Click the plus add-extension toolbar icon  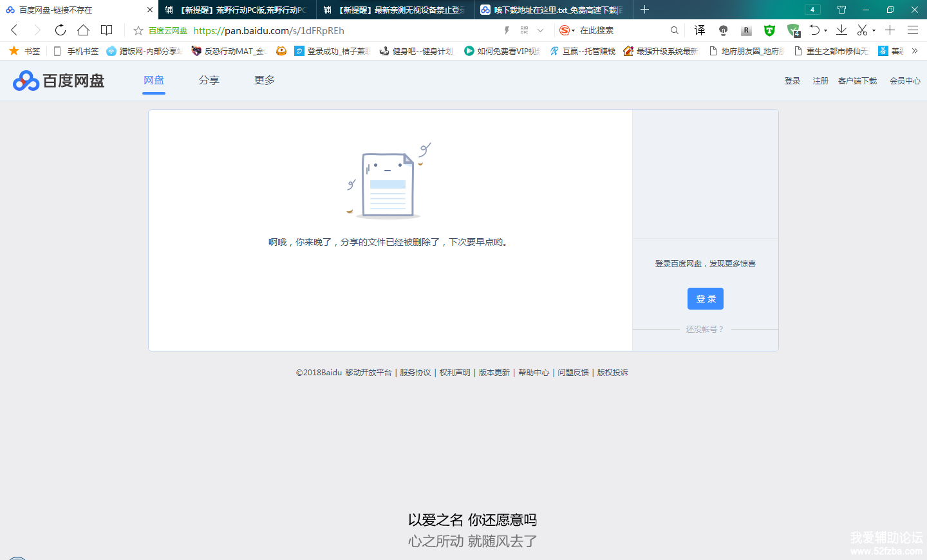coord(890,30)
